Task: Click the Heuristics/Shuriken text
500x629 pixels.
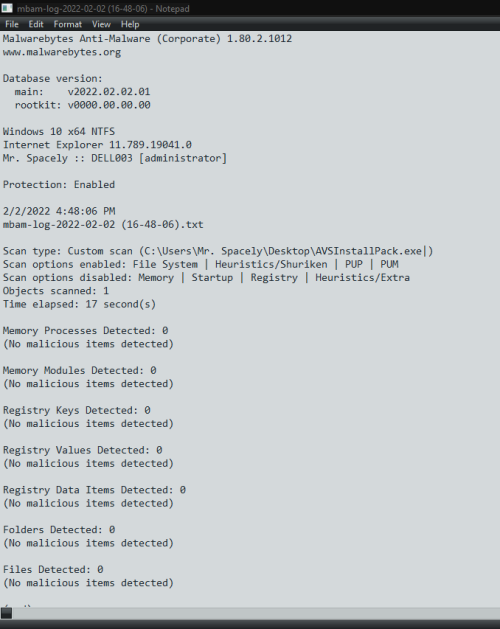Action: 271,264
